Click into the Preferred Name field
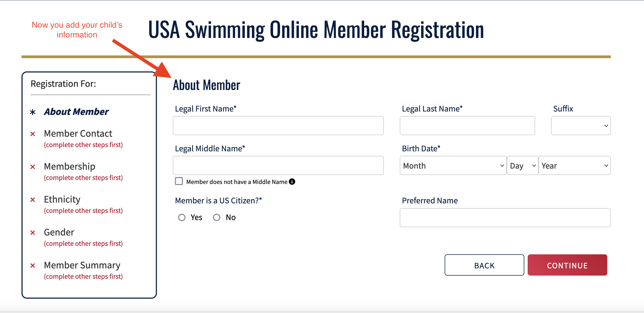644x313 pixels. [x=505, y=218]
